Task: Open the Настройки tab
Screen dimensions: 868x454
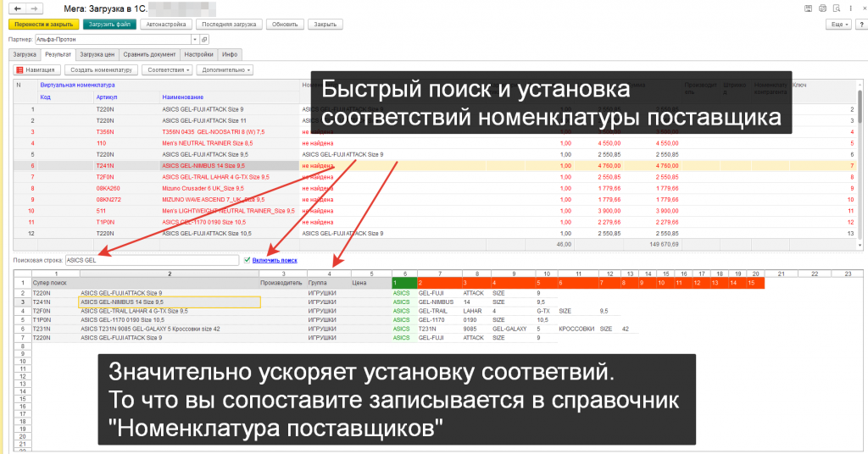Action: pyautogui.click(x=198, y=54)
